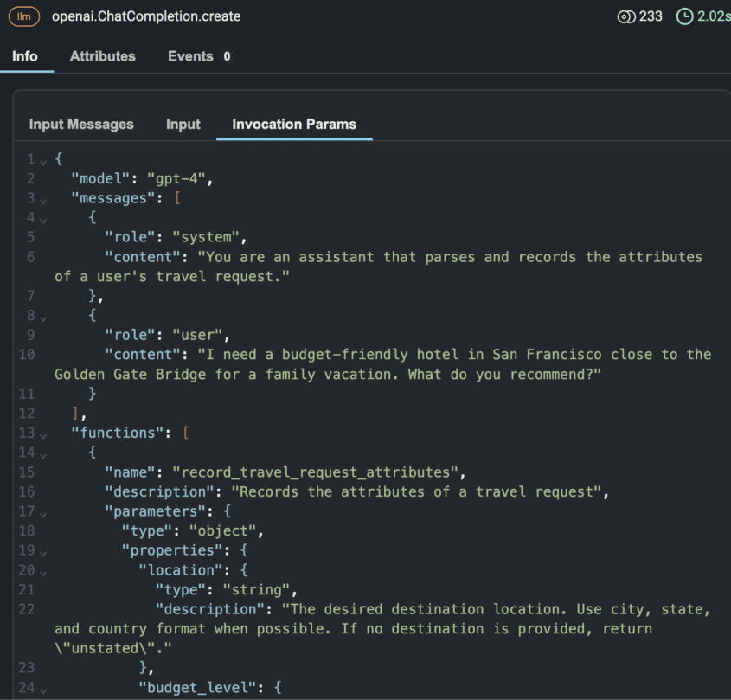Fold the "properties" object on line 19
The image size is (731, 700).
tap(42, 551)
